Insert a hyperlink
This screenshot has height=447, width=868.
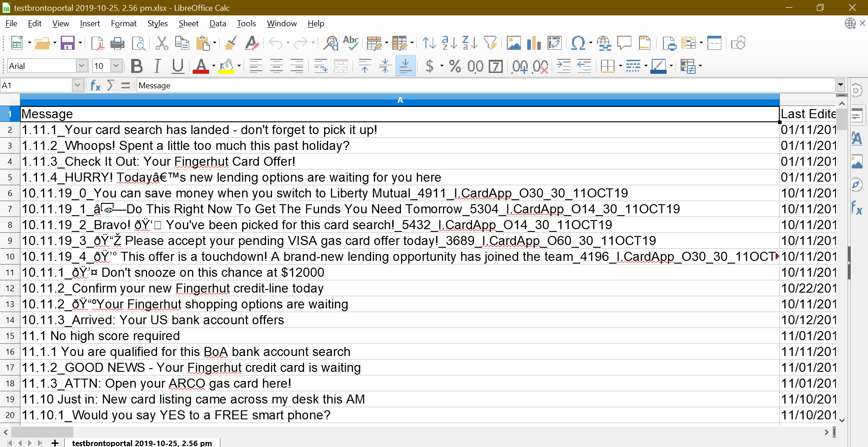pos(604,43)
